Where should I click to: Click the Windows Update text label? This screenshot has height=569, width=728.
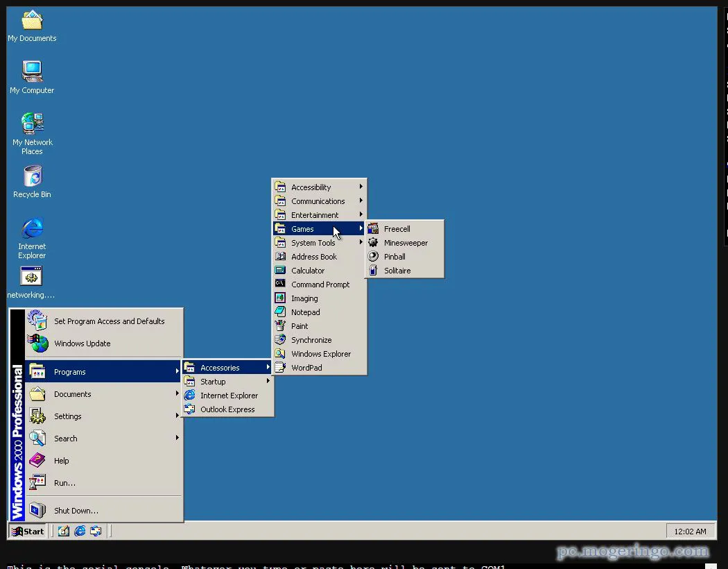83,343
